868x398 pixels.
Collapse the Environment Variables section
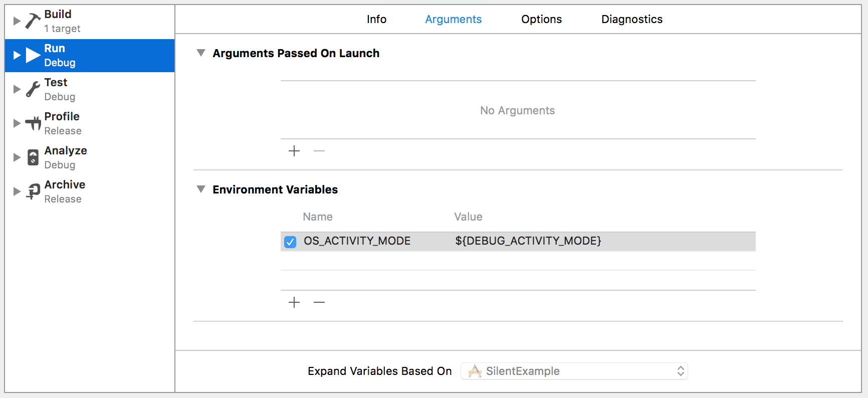pos(201,189)
